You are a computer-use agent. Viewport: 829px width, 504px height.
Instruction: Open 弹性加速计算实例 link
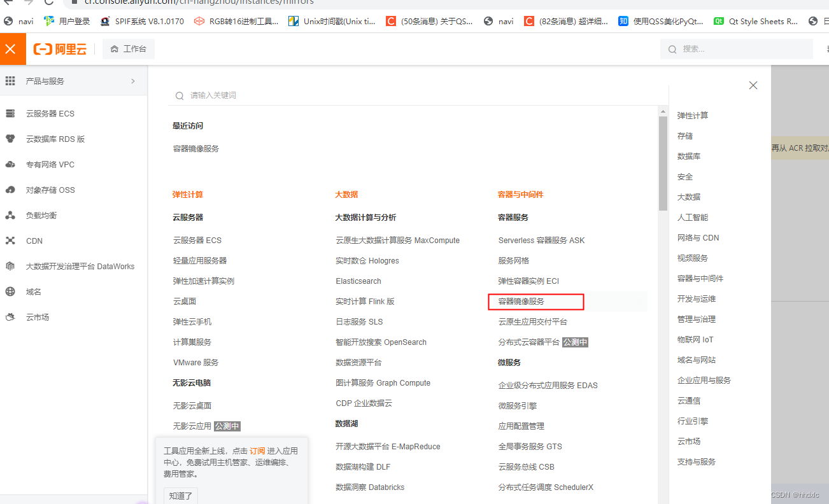point(204,281)
